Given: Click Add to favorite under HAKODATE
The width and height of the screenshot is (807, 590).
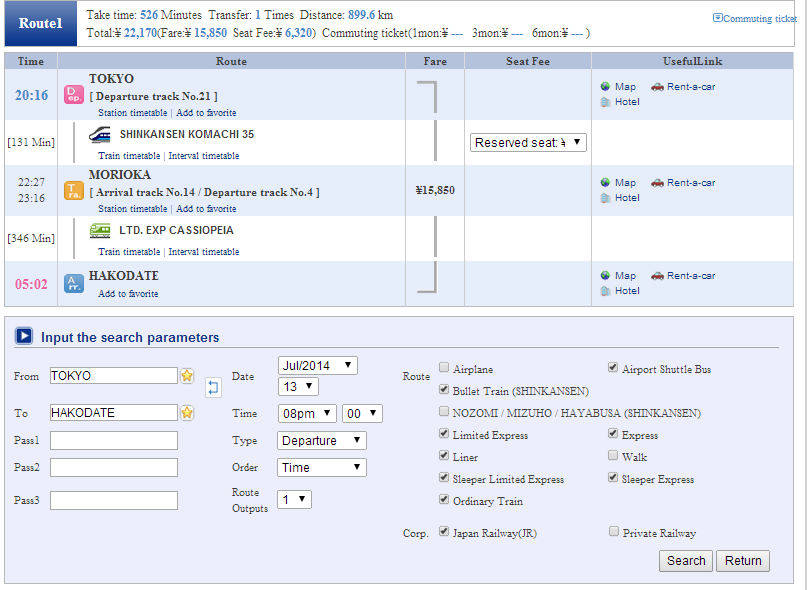Looking at the screenshot, I should (x=128, y=293).
